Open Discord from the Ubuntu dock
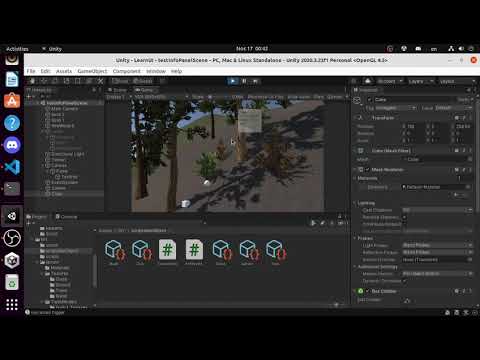 tap(12, 145)
